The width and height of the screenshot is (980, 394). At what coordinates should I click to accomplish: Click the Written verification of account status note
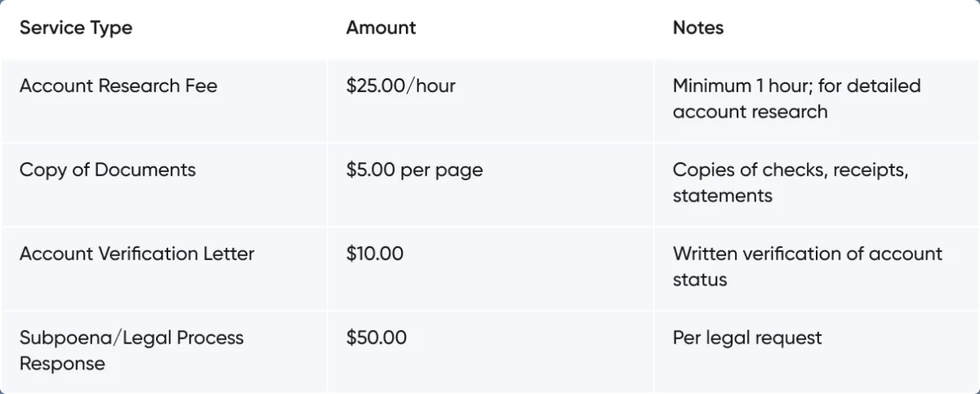point(808,267)
